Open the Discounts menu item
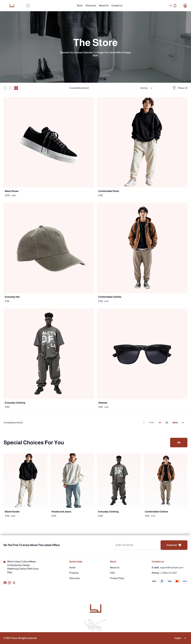 91,5
